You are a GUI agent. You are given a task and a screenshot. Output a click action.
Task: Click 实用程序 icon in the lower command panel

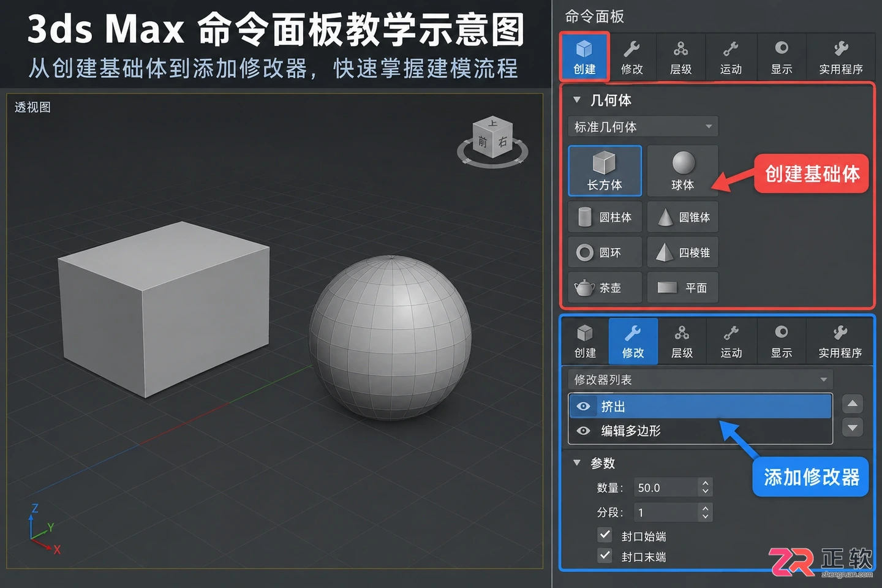840,341
